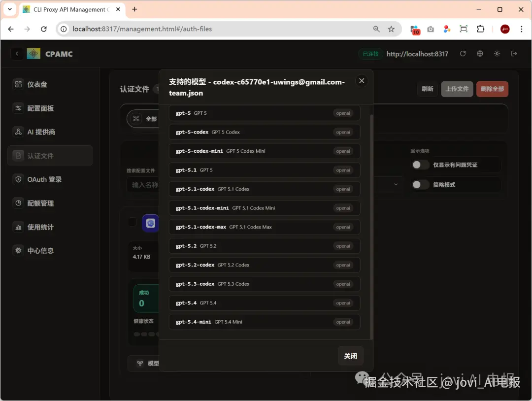Enable the 仅显示有问题凭证 switch
Viewport: 532px width, 401px height.
point(420,165)
